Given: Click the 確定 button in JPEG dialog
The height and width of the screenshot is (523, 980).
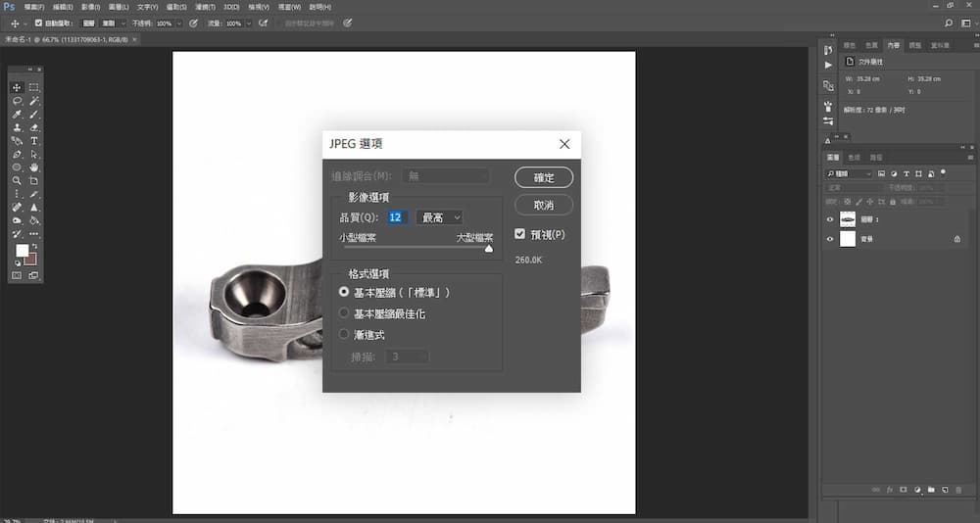Looking at the screenshot, I should click(x=544, y=177).
